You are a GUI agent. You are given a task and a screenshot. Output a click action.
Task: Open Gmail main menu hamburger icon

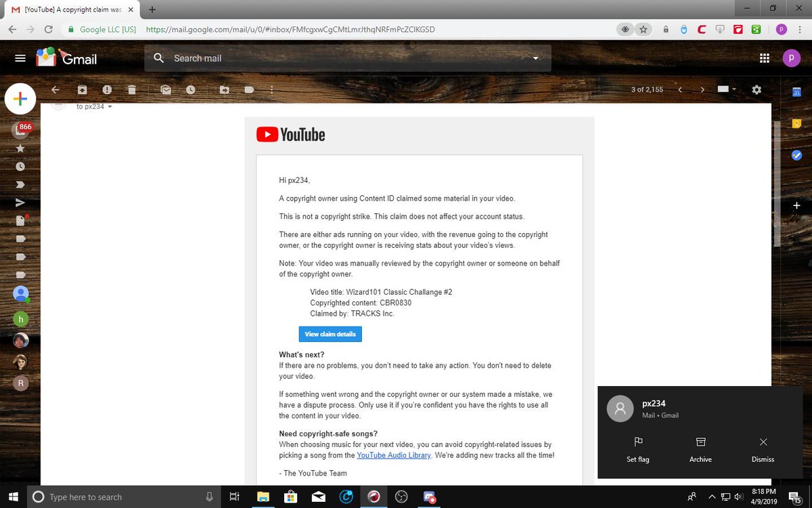[20, 58]
